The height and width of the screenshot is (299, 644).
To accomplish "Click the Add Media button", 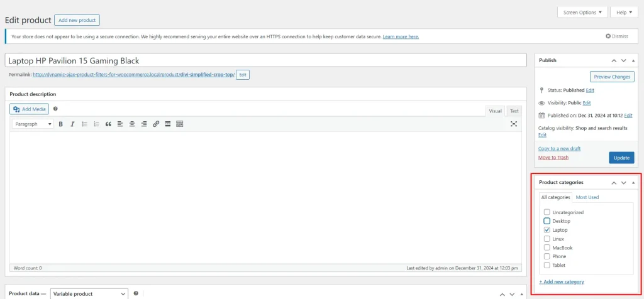I will coord(30,109).
